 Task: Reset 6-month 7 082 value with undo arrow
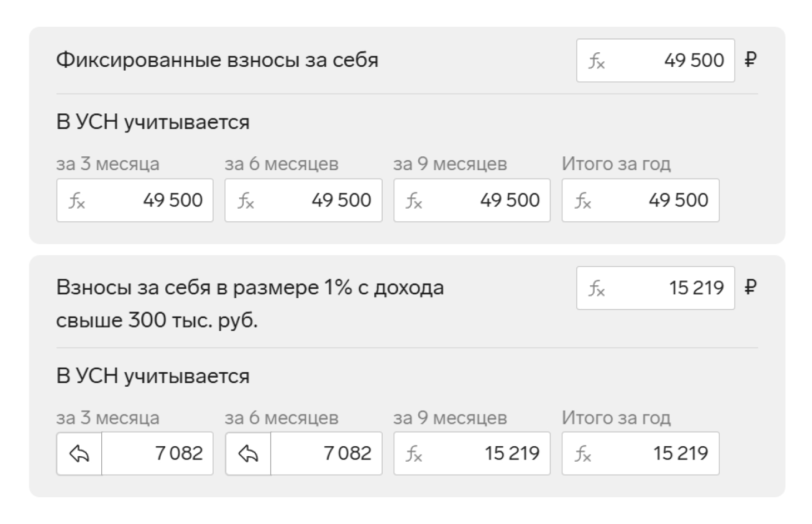tap(248, 454)
